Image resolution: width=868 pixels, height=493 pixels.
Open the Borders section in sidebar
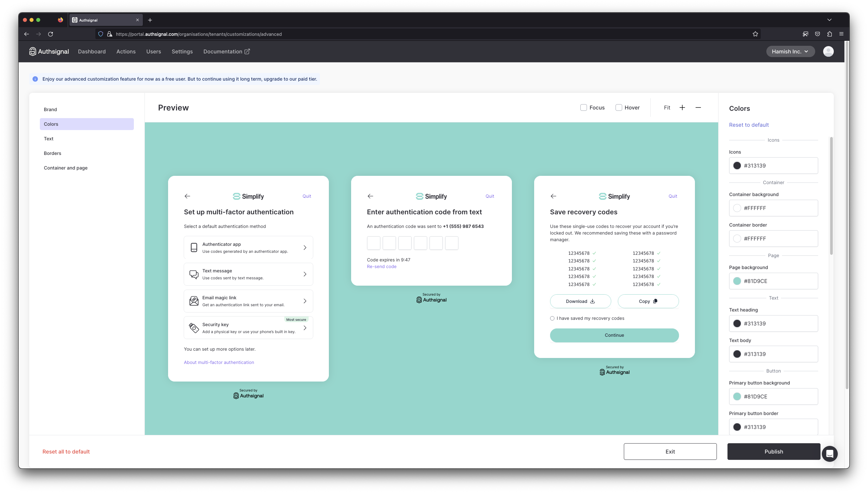52,153
